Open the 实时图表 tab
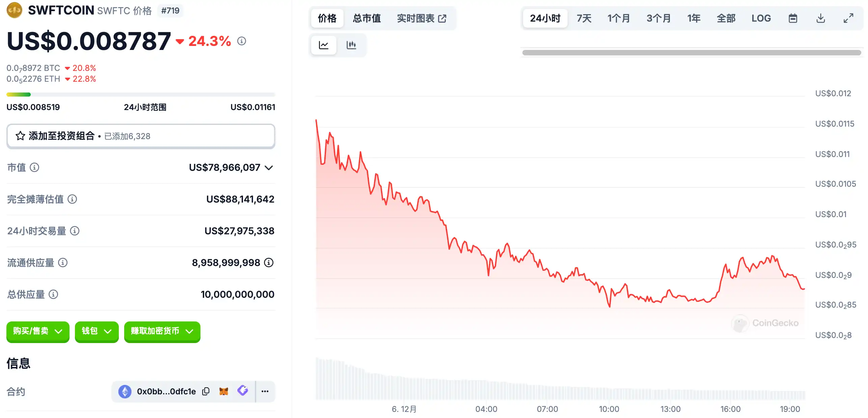 (x=422, y=18)
